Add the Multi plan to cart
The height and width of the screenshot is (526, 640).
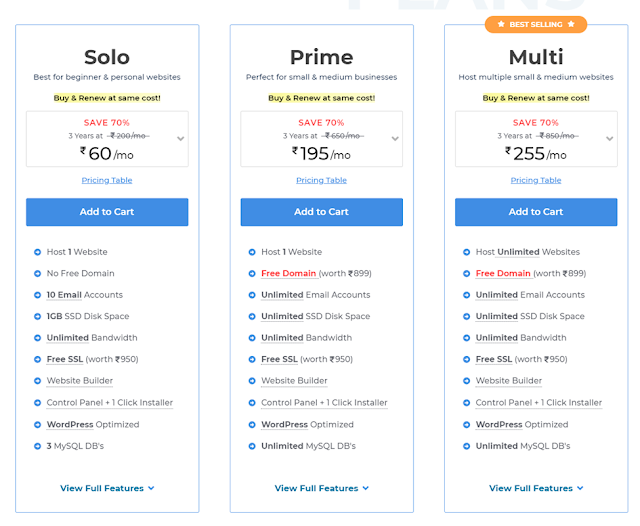click(536, 212)
